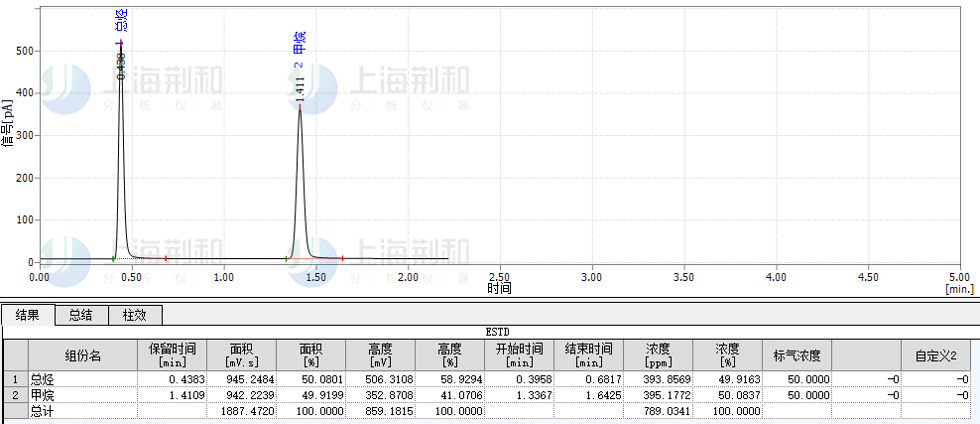
Task: Select the 甲烷 component name cell
Action: point(83,395)
